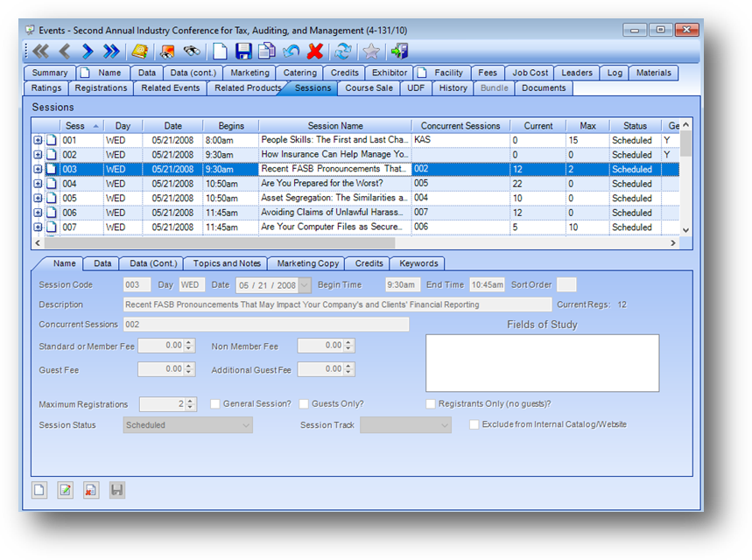Switch to the Registrations tab
The width and height of the screenshot is (752, 560).
pyautogui.click(x=101, y=88)
